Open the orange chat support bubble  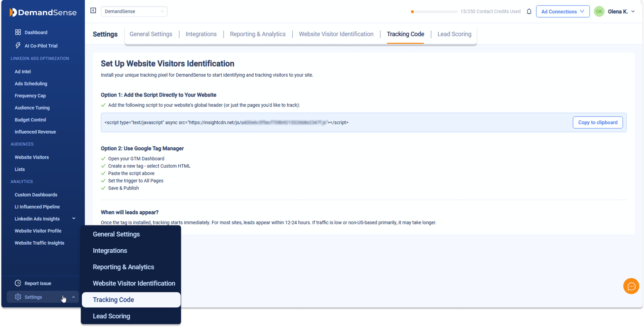[631, 286]
